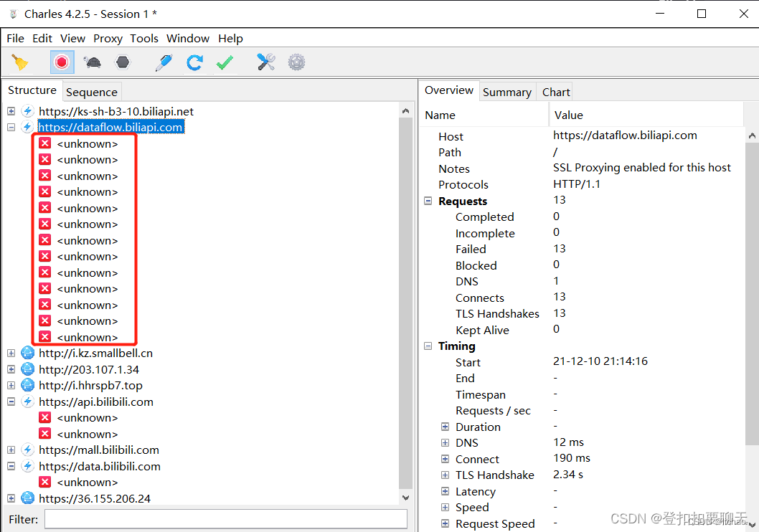Open the Proxy menu
Viewport: 759px width, 532px height.
pos(108,38)
